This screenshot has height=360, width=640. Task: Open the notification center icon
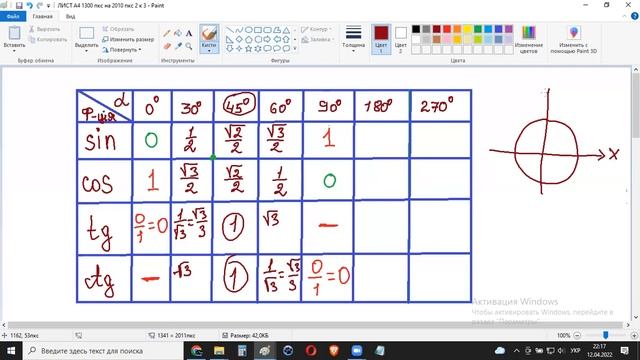[624, 351]
